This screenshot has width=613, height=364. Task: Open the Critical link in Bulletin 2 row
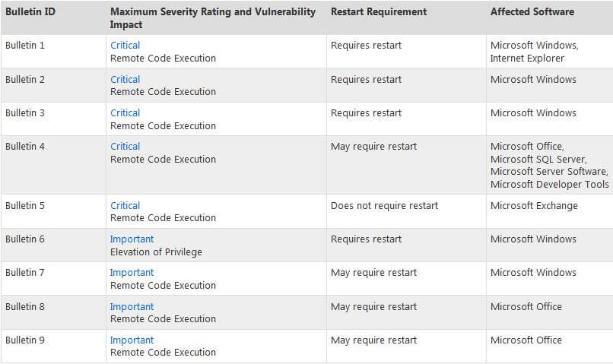click(125, 79)
